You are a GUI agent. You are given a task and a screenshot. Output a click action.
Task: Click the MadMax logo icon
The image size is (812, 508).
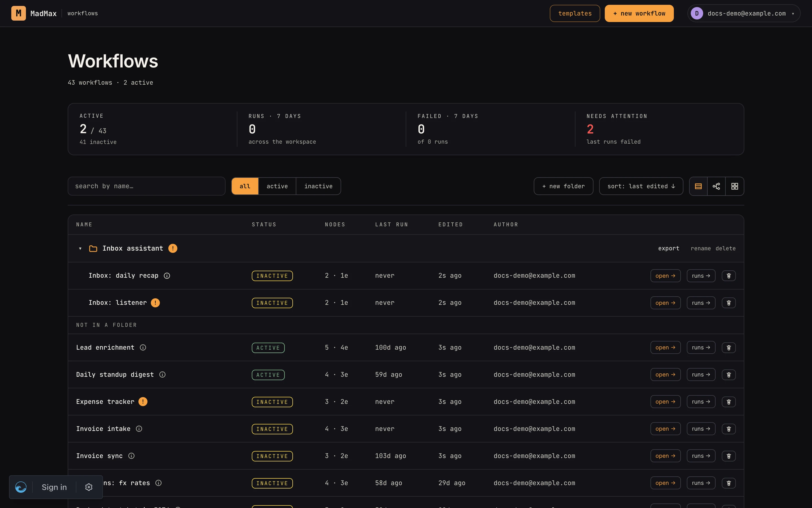[x=18, y=14]
